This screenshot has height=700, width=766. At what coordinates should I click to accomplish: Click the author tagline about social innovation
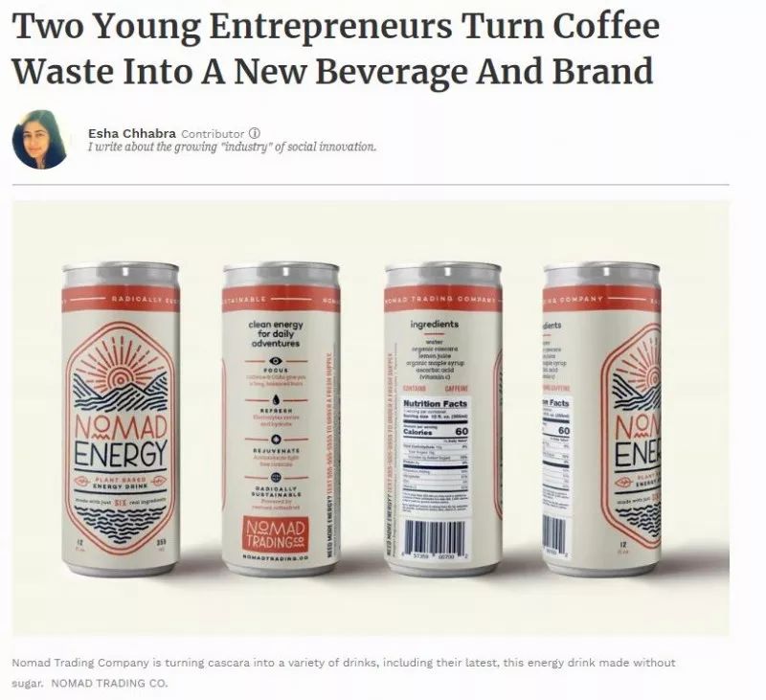pyautogui.click(x=233, y=147)
